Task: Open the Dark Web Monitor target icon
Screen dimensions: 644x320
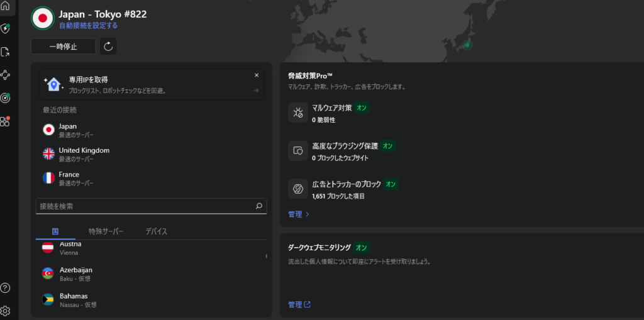Action: [6, 98]
